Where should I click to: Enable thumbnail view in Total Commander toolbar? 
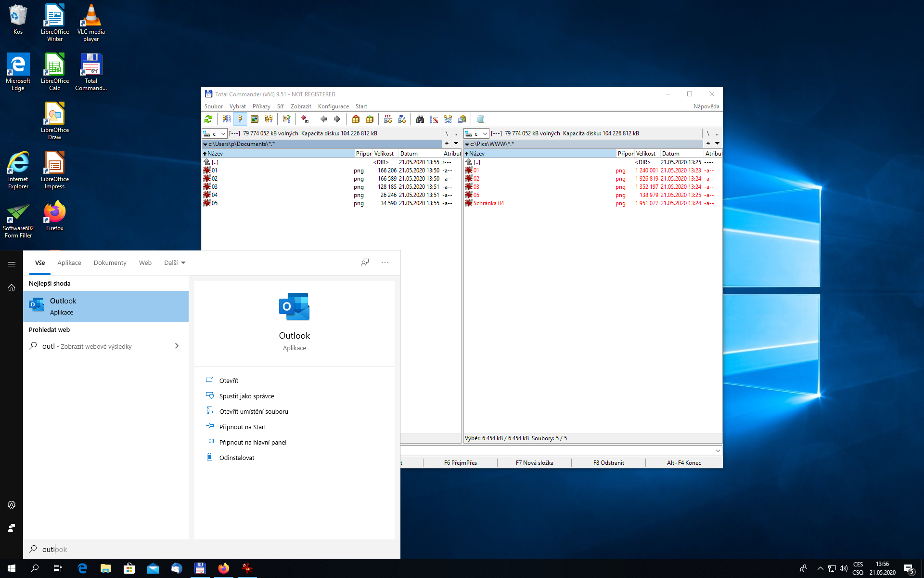click(255, 119)
